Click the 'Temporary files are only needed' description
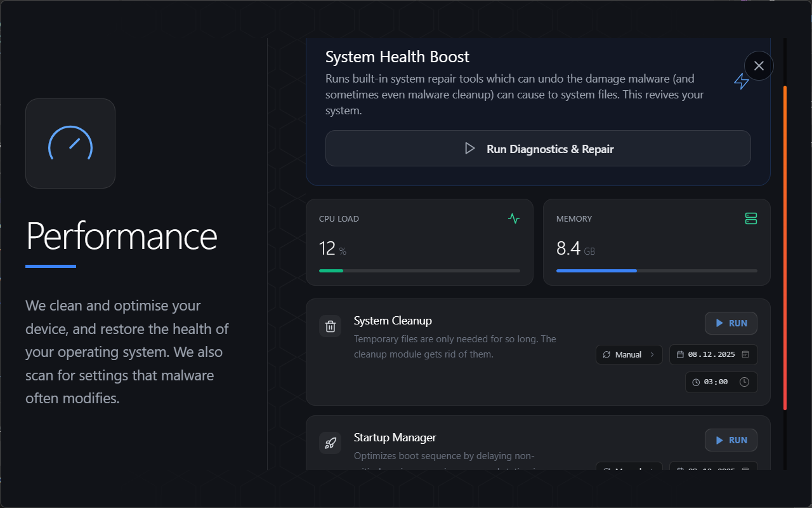 pos(455,347)
